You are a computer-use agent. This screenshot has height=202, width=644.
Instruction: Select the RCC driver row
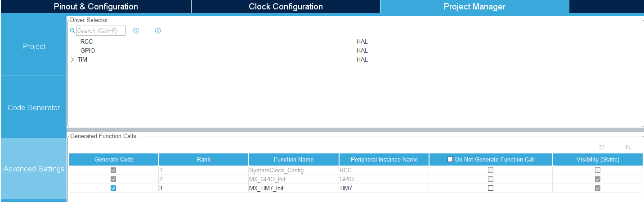(x=86, y=41)
